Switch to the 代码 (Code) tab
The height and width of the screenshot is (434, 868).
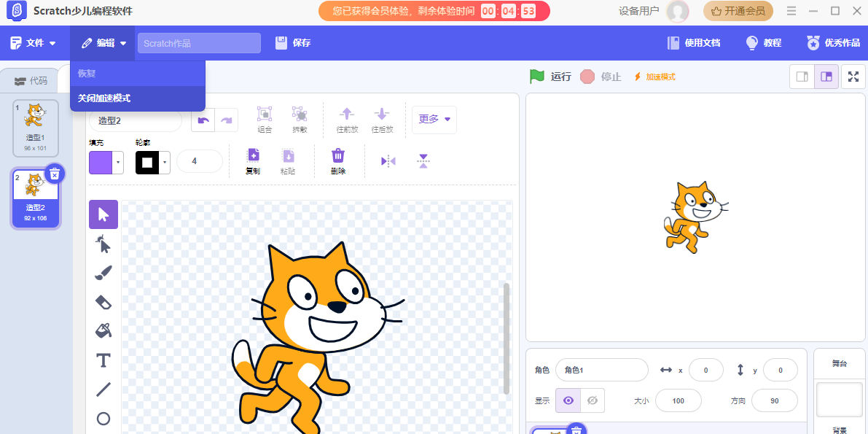click(31, 81)
